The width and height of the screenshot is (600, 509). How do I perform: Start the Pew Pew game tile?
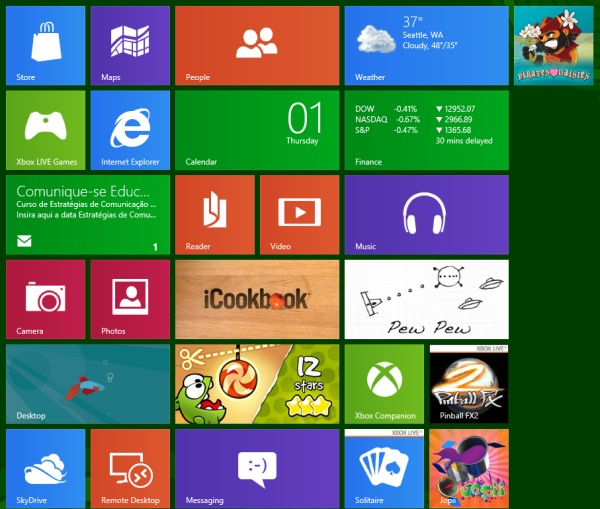[x=427, y=299]
